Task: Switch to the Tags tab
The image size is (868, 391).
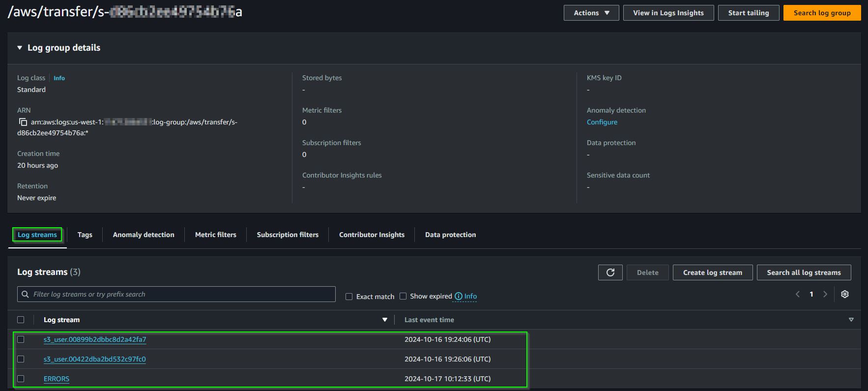Action: (85, 235)
